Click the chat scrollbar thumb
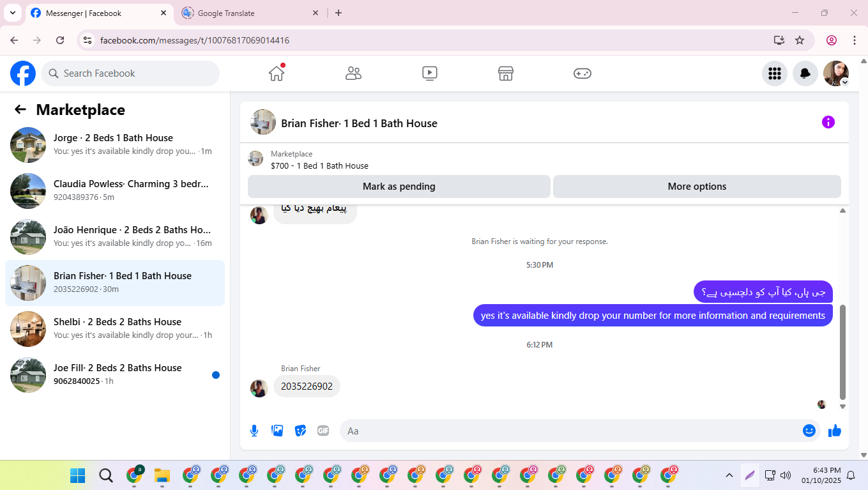The width and height of the screenshot is (868, 490). pyautogui.click(x=842, y=351)
